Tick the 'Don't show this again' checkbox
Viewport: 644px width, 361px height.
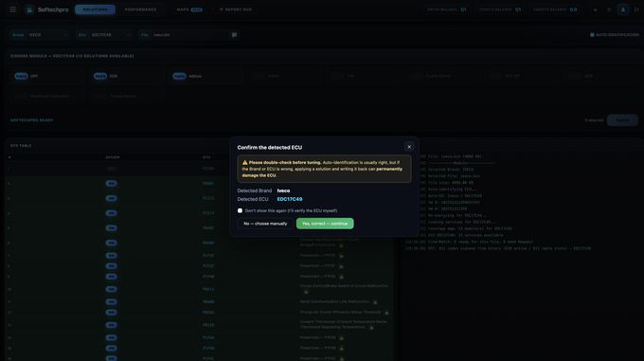tap(240, 210)
